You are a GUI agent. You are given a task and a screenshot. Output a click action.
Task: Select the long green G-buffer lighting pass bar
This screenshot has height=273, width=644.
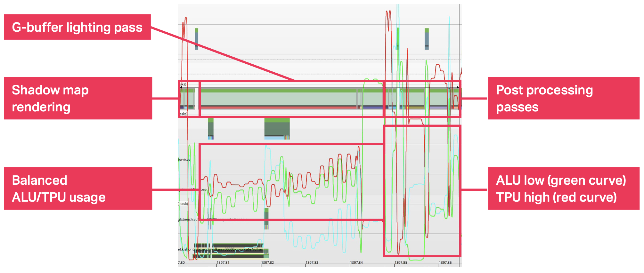(x=279, y=99)
